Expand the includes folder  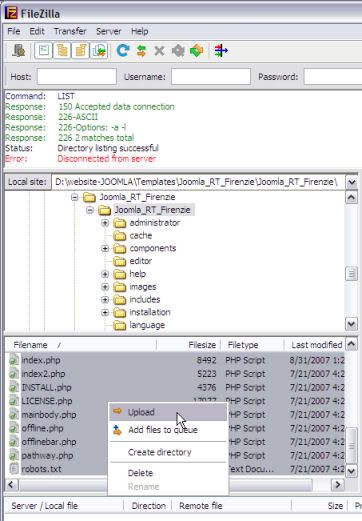click(105, 300)
